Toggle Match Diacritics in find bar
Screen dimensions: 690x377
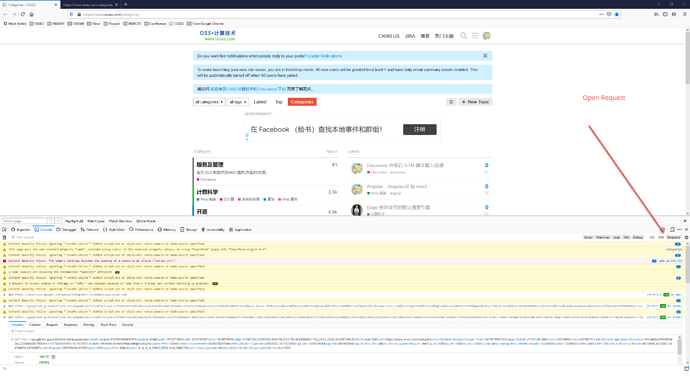(x=120, y=221)
